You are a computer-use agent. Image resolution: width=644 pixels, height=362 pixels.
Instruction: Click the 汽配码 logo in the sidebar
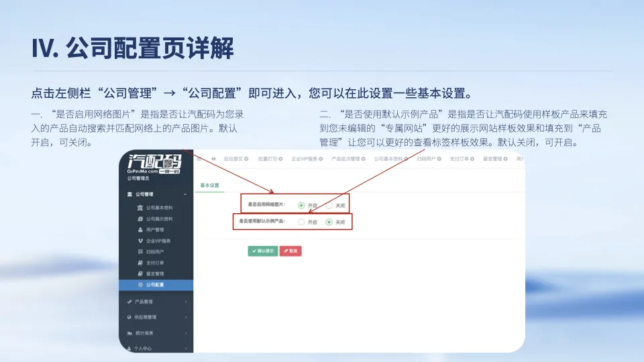pos(154,164)
